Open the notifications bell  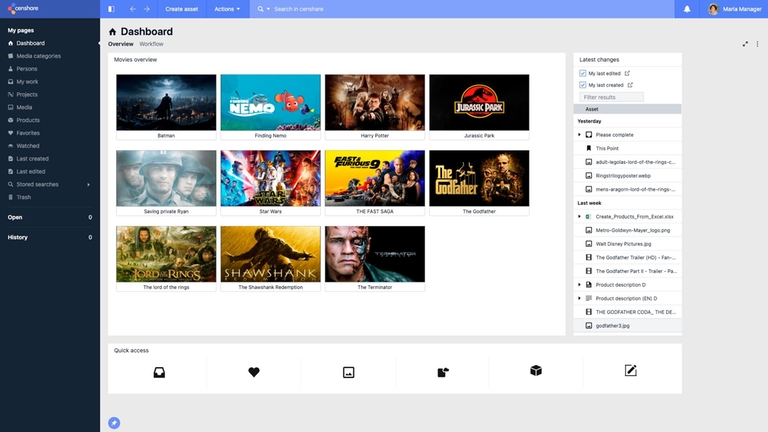point(687,9)
